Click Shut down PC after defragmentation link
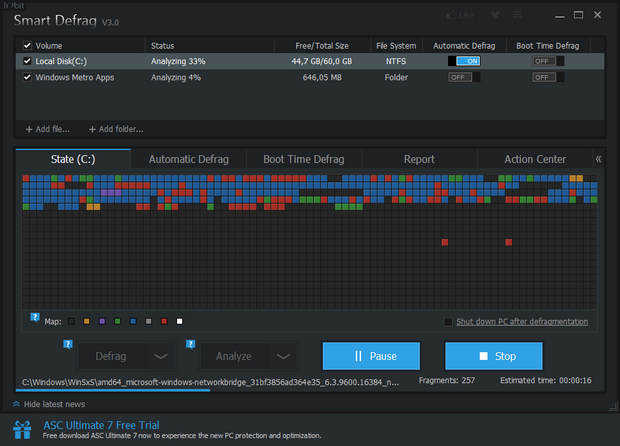 coord(522,321)
